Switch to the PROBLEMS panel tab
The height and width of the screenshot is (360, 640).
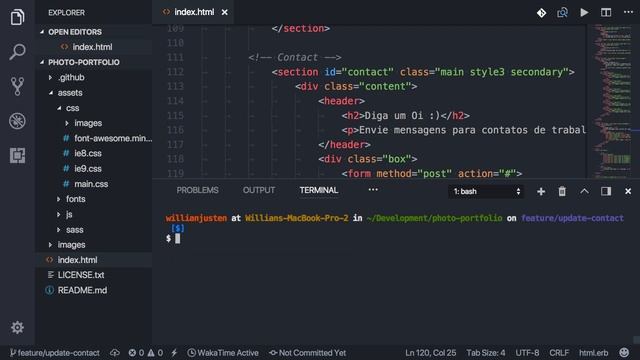[198, 190]
